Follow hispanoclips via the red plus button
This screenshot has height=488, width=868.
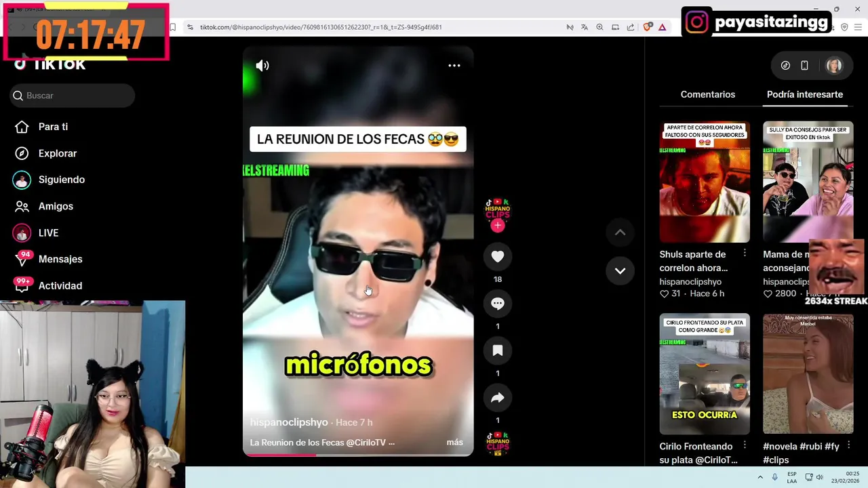tap(498, 225)
